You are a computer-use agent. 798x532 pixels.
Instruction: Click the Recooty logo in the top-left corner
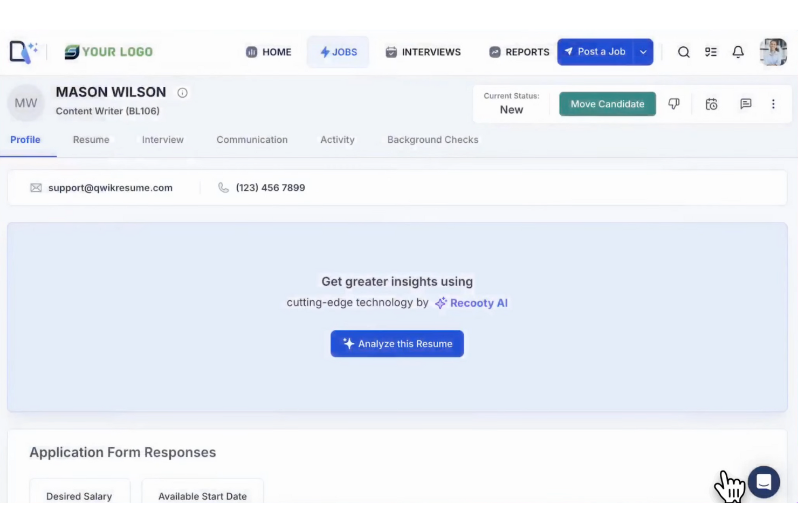[x=23, y=51]
